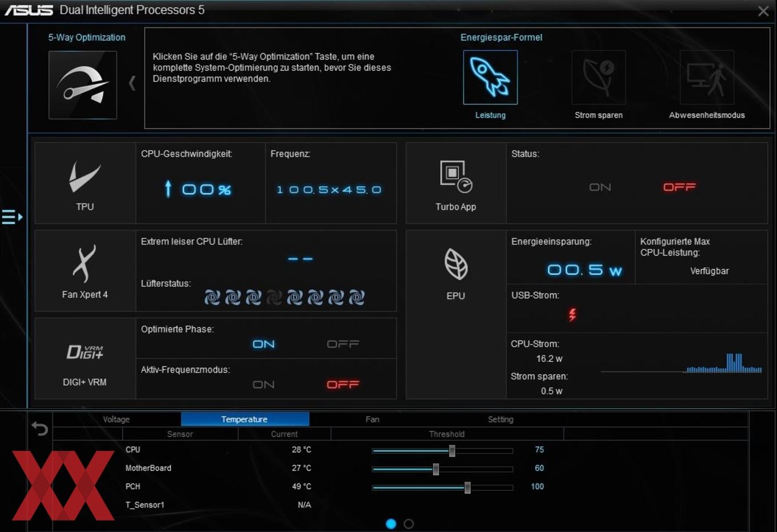Click the back arrow in monitor panel
The image size is (777, 532).
click(39, 428)
